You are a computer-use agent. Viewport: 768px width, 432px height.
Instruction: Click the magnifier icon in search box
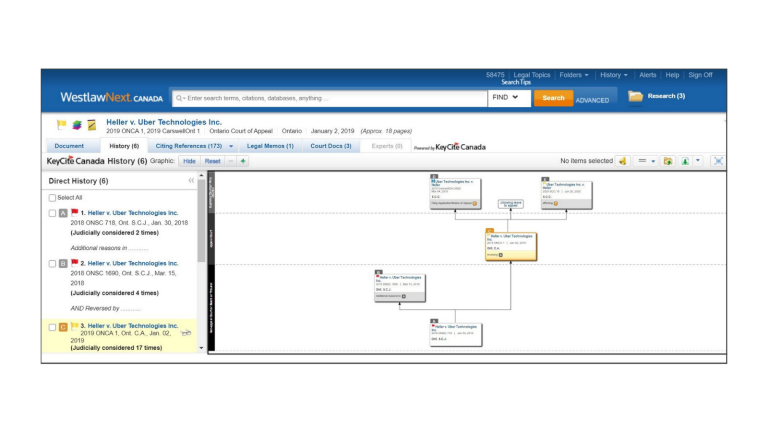coord(179,98)
